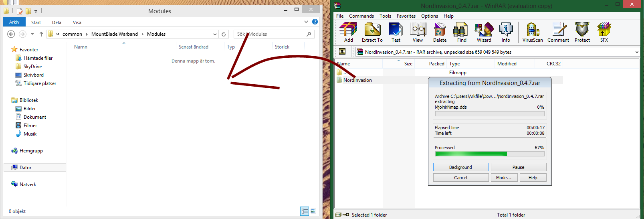Viewport: 644px width, 219px height.
Task: Open the Dela ribbon tab
Action: click(x=57, y=22)
